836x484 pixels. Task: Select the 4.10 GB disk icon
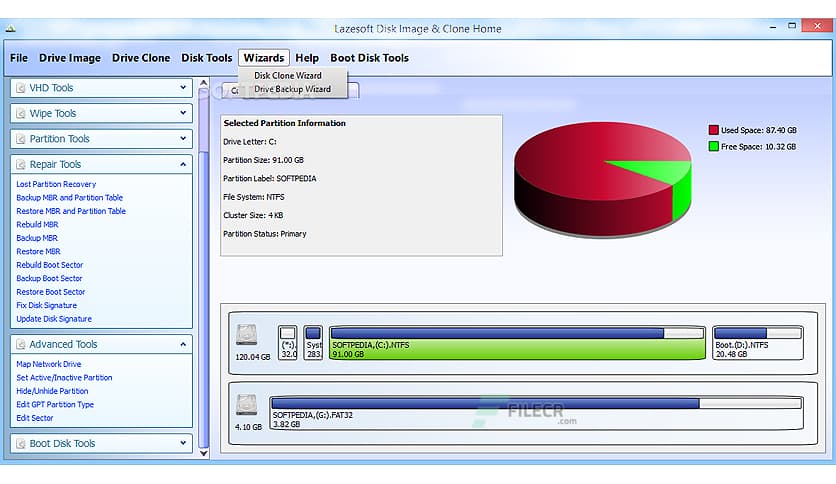click(x=246, y=405)
